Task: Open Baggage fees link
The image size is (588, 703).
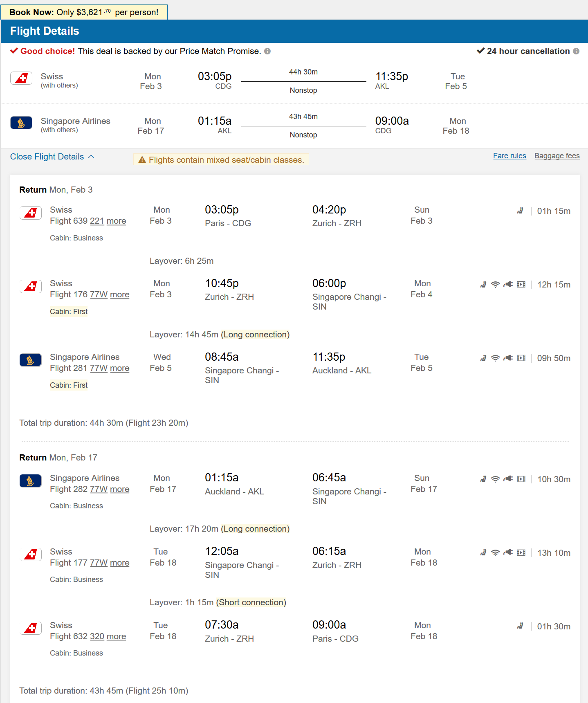Action: (x=557, y=156)
